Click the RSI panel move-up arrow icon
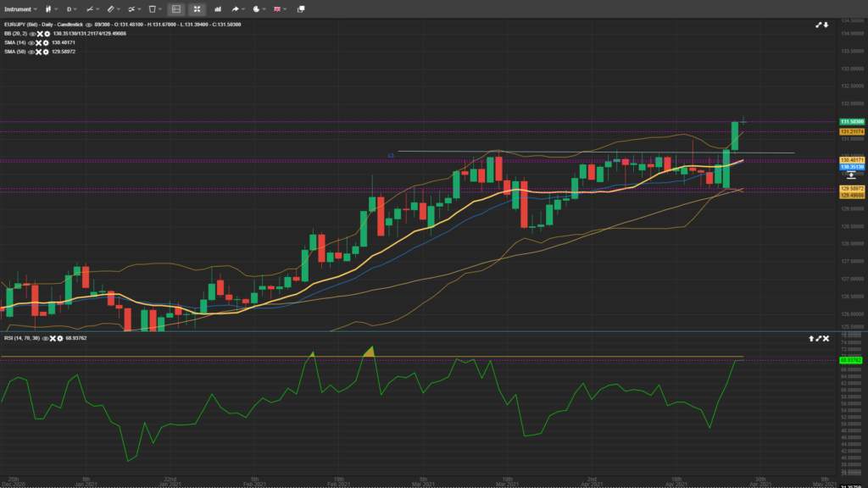This screenshot has height=488, width=868. point(811,338)
